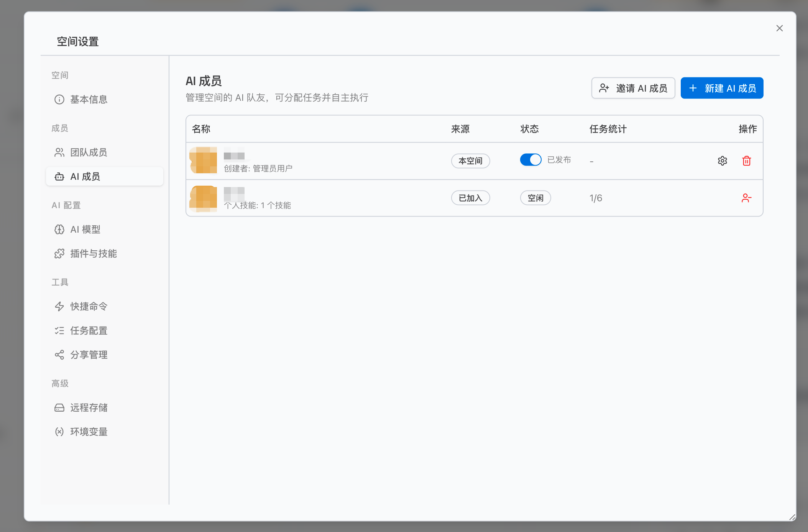
Task: Switch to 任务配置 in the sidebar
Action: click(59, 330)
